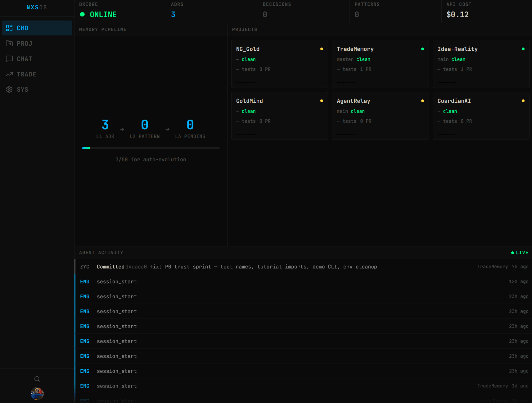Image resolution: width=532 pixels, height=403 pixels.
Task: Click the PROJ folder icon
Action: (x=9, y=44)
